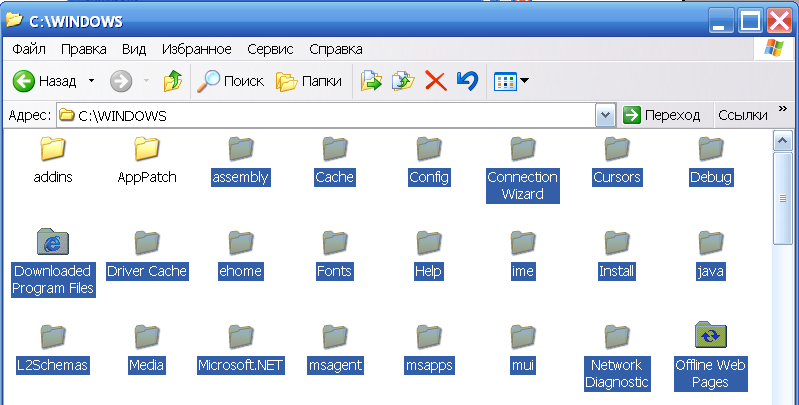This screenshot has width=799, height=405.
Task: Go back with the Назад arrow icon
Action: tap(23, 81)
